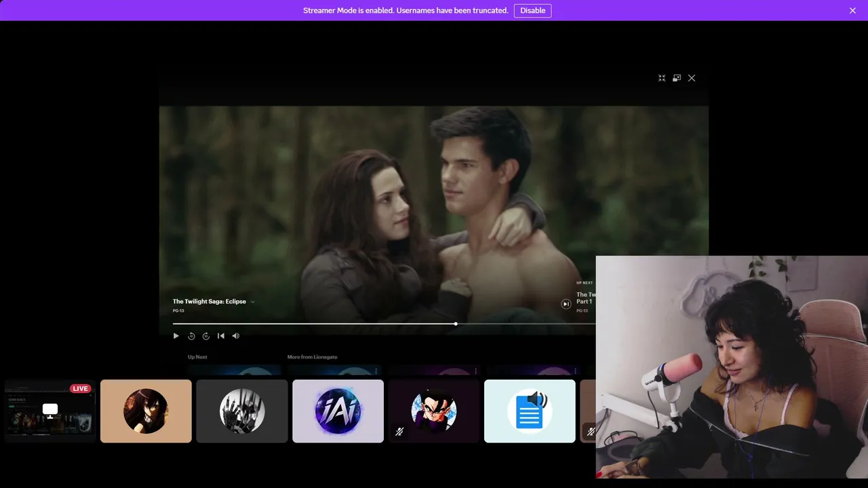Select the Up Next tab below the player
Screen dimensions: 868x488
197,357
